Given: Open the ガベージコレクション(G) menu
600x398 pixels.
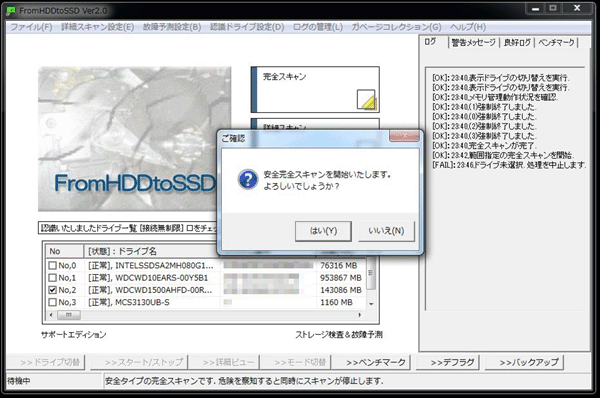Looking at the screenshot, I should click(396, 27).
